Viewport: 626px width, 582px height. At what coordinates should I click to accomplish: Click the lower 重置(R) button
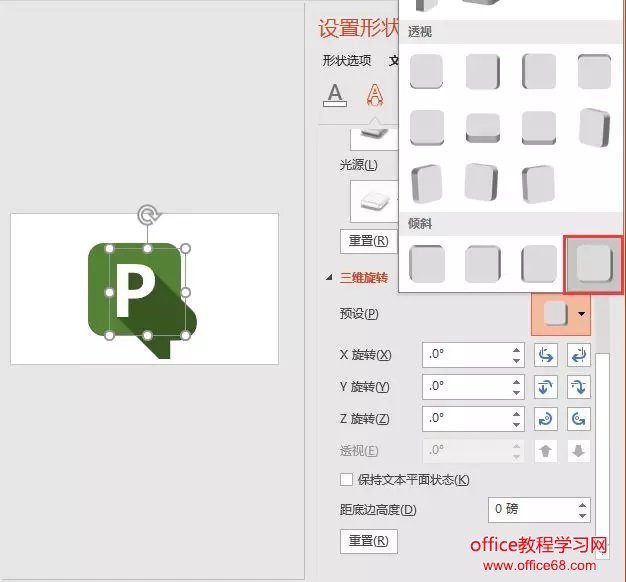368,541
